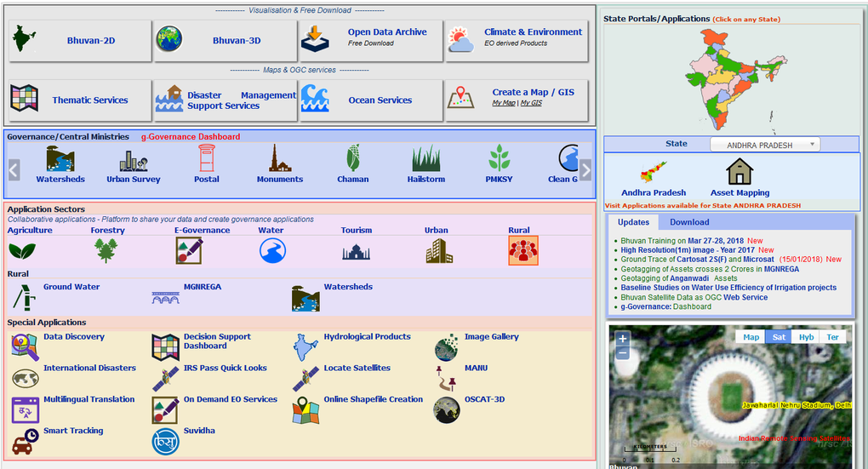Open High Resolution(1m) image update link

click(x=688, y=250)
